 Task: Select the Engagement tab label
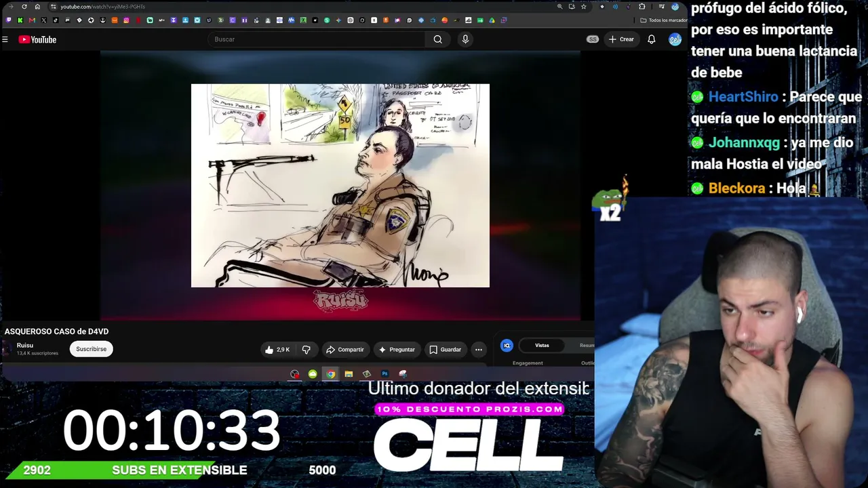point(528,363)
